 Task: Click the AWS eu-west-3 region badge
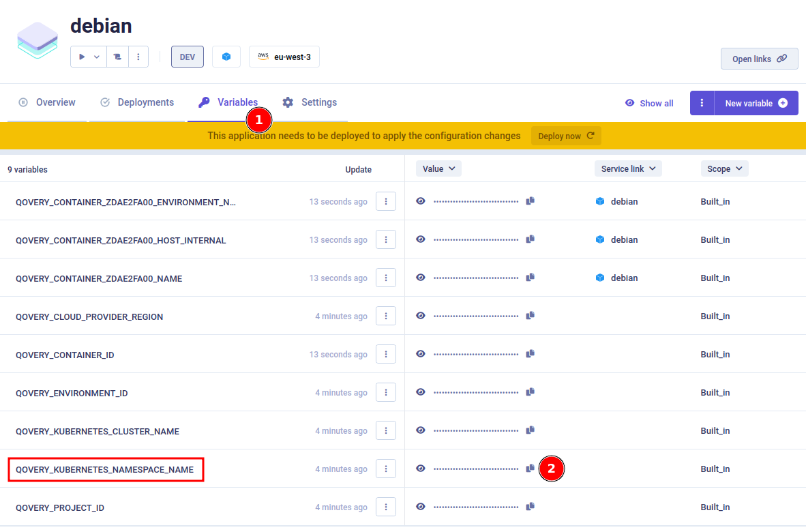(284, 57)
